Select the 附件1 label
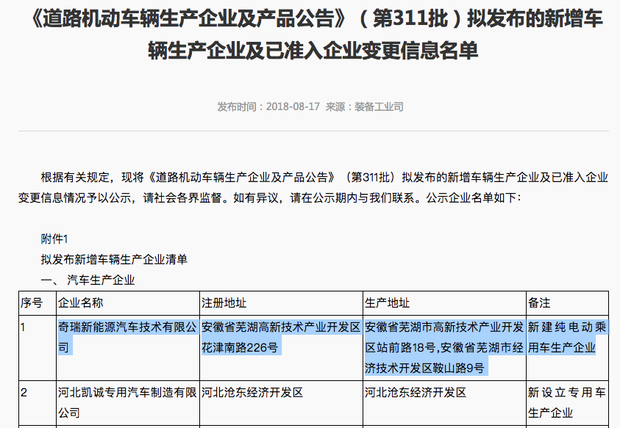Viewport: 620px width, 428px height. (x=54, y=239)
